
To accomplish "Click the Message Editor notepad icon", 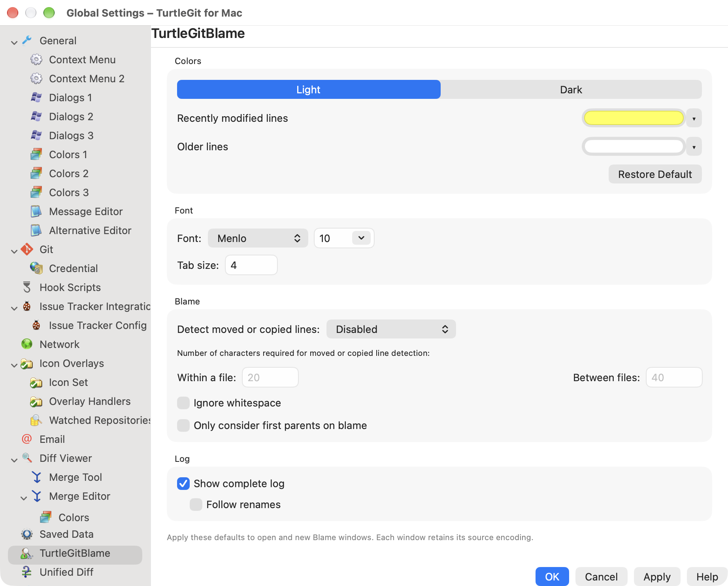I will pyautogui.click(x=36, y=211).
